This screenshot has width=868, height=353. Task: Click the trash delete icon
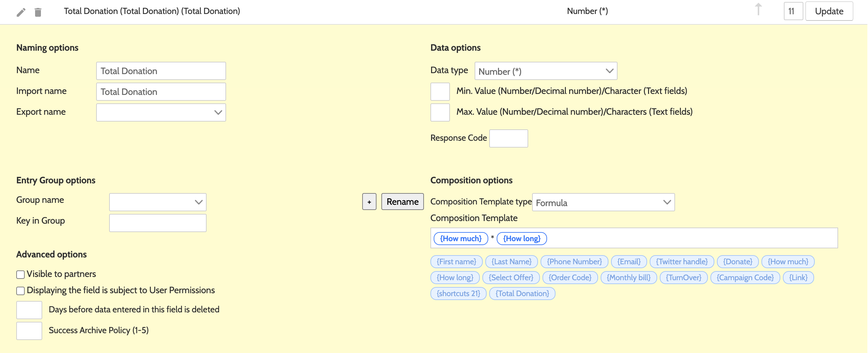pyautogui.click(x=38, y=12)
